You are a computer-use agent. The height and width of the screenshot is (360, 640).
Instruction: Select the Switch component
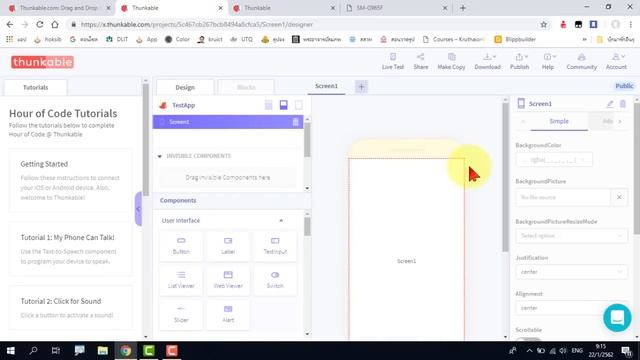coord(275,280)
